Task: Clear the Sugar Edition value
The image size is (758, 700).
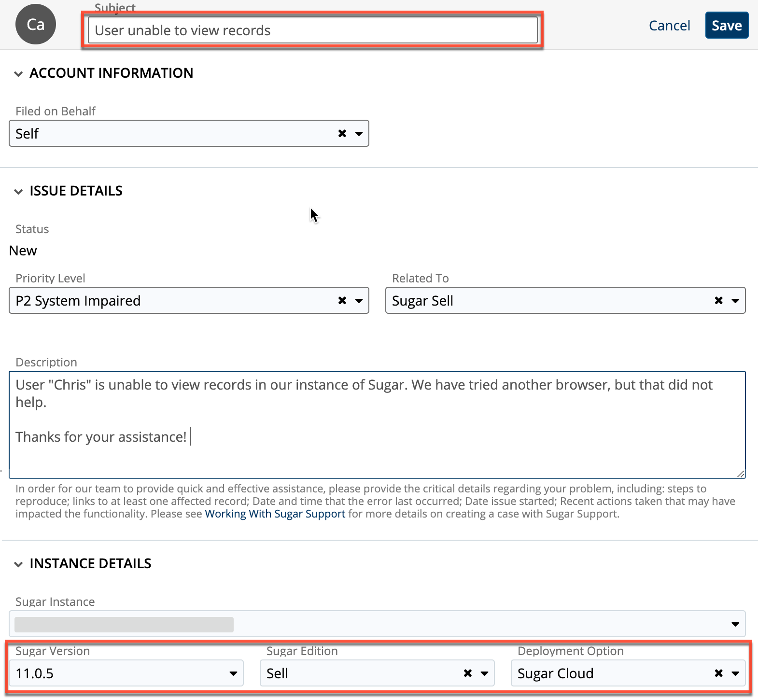Action: coord(468,673)
